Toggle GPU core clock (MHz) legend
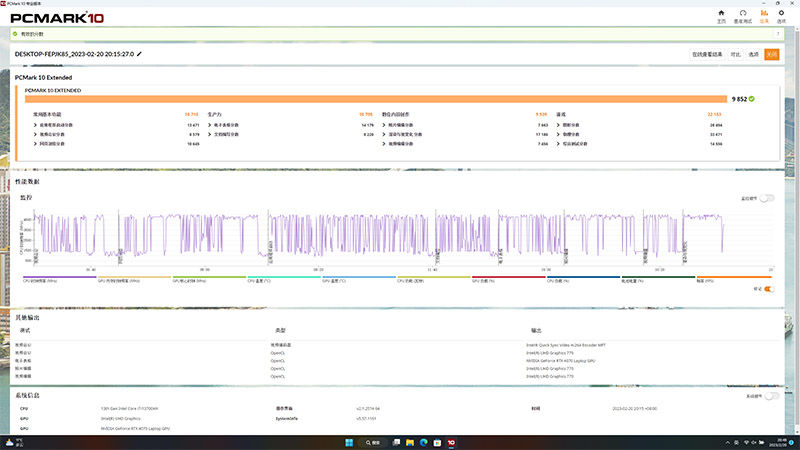 click(209, 279)
